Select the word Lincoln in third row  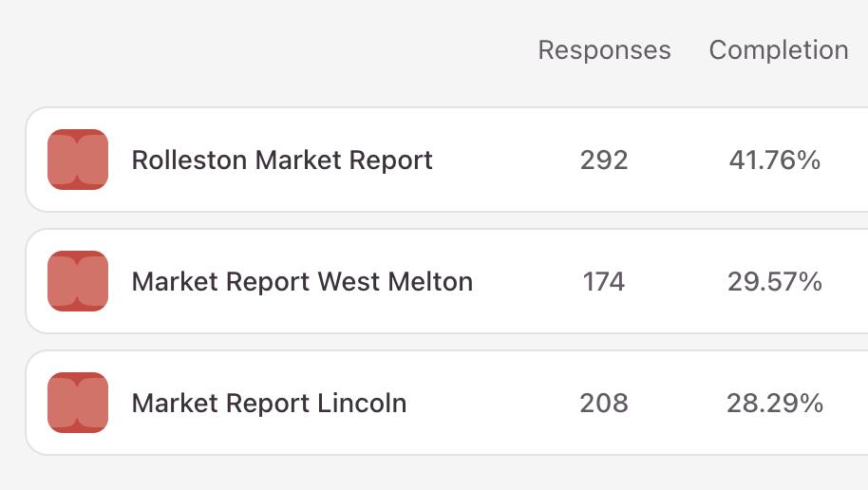[361, 404]
